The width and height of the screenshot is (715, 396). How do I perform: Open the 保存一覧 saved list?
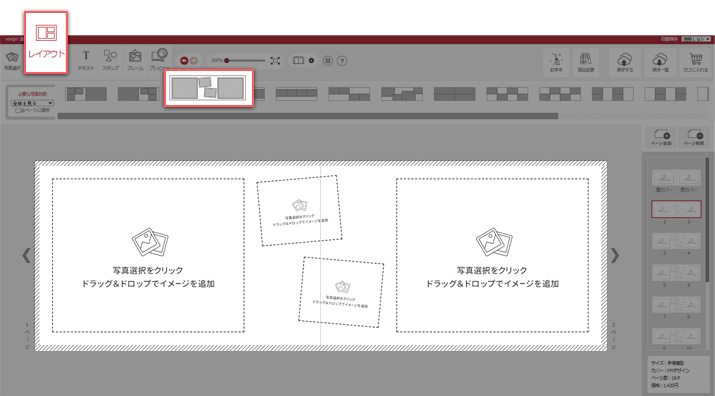(x=660, y=62)
